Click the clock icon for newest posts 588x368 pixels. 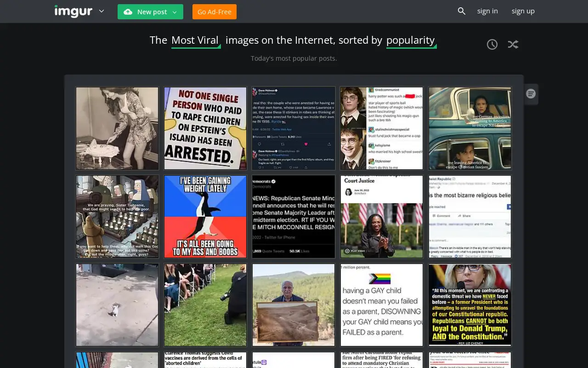[x=492, y=44]
